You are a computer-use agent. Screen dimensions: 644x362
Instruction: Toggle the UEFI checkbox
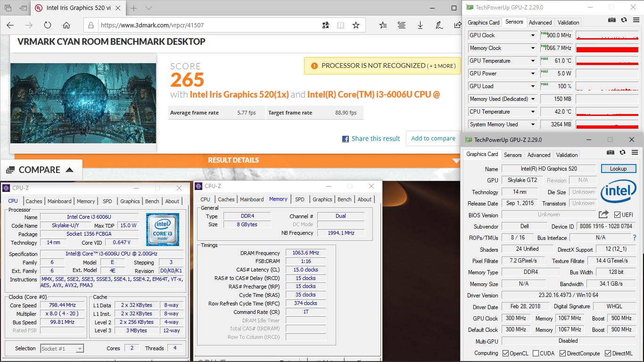coord(617,214)
